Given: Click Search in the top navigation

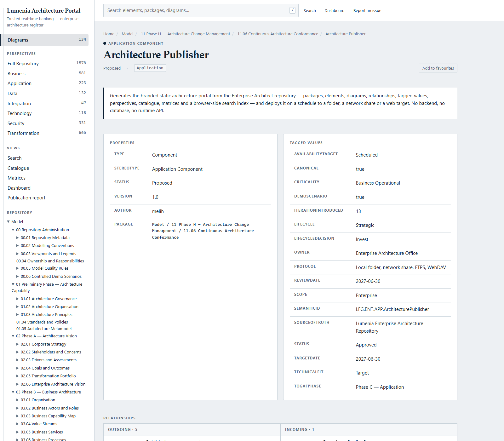Looking at the screenshot, I should [x=310, y=11].
